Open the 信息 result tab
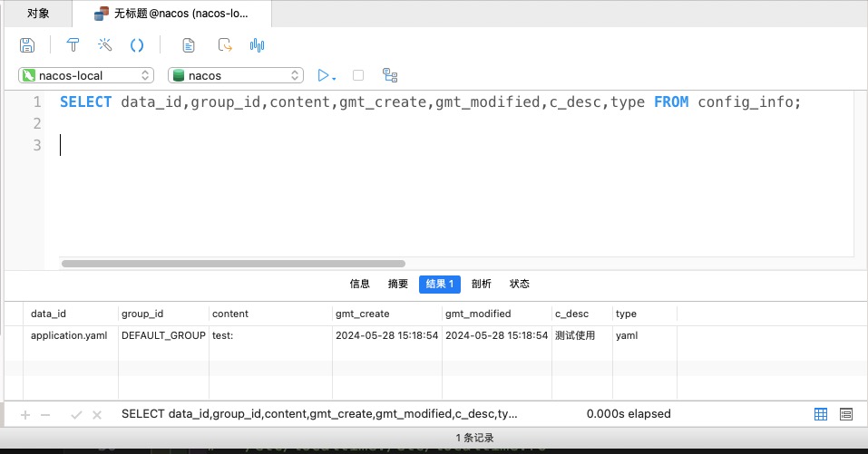 (360, 284)
